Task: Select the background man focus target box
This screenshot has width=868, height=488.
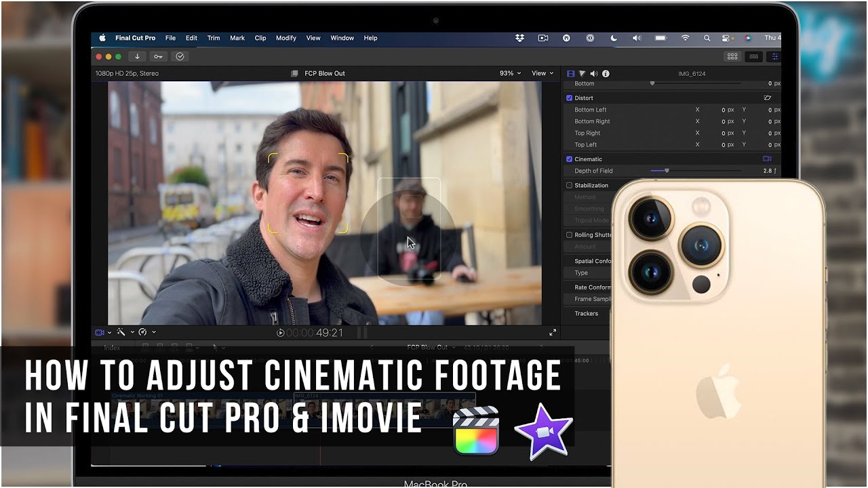Action: pos(409,228)
